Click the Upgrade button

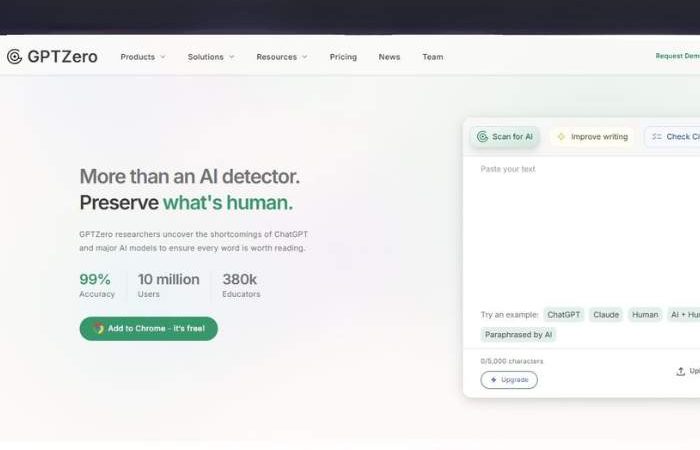click(509, 380)
